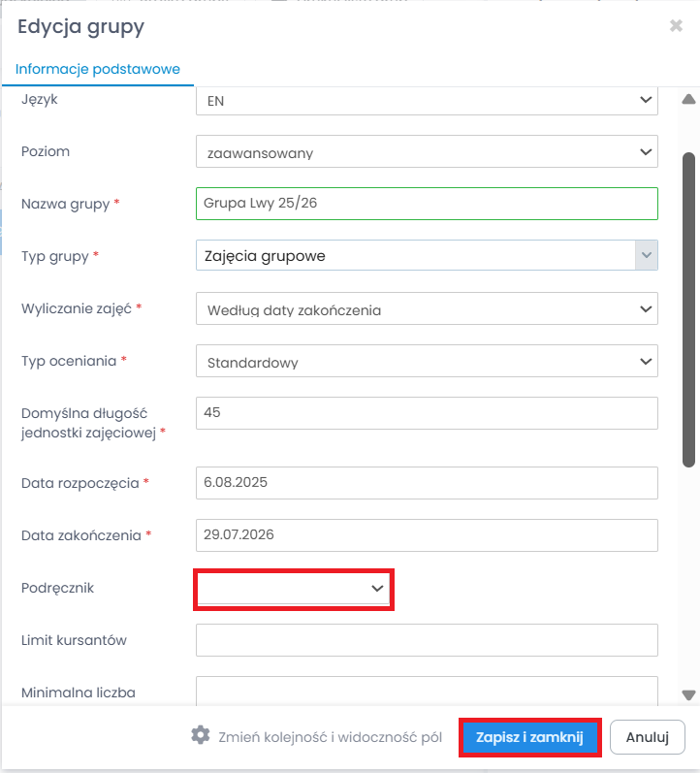Click the scroll down arrow

click(688, 694)
